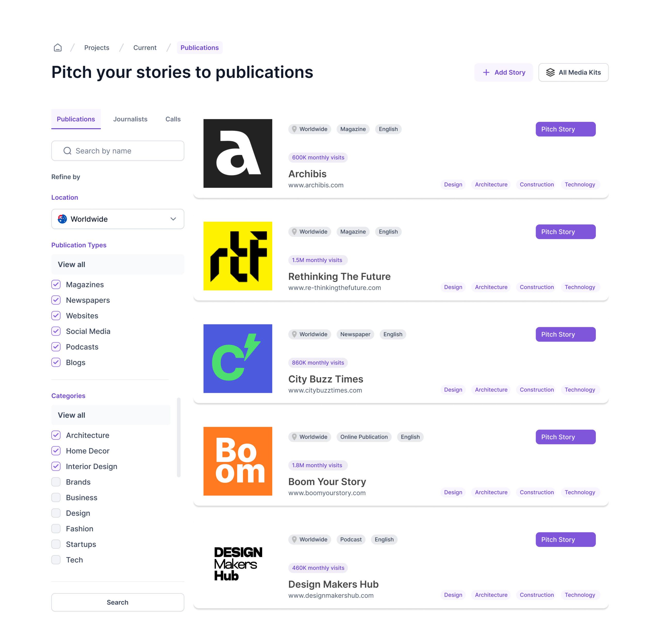Click the plus icon on Add Story

[x=486, y=72]
